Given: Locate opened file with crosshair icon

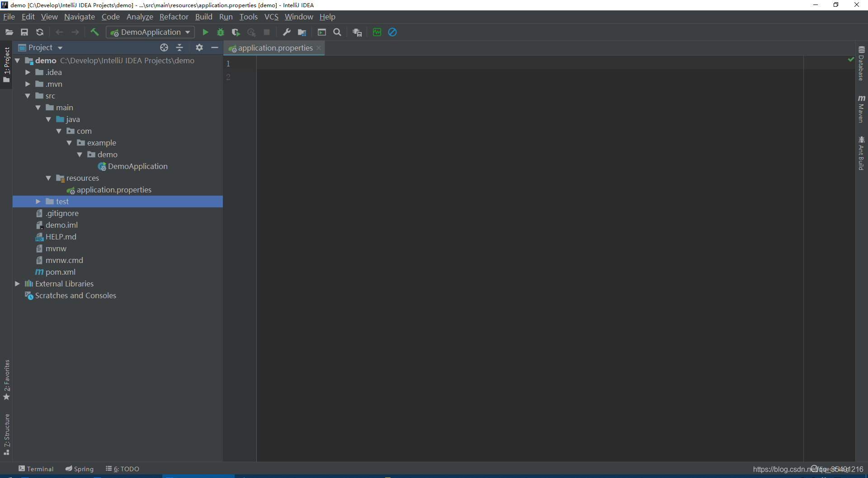Looking at the screenshot, I should (x=164, y=47).
